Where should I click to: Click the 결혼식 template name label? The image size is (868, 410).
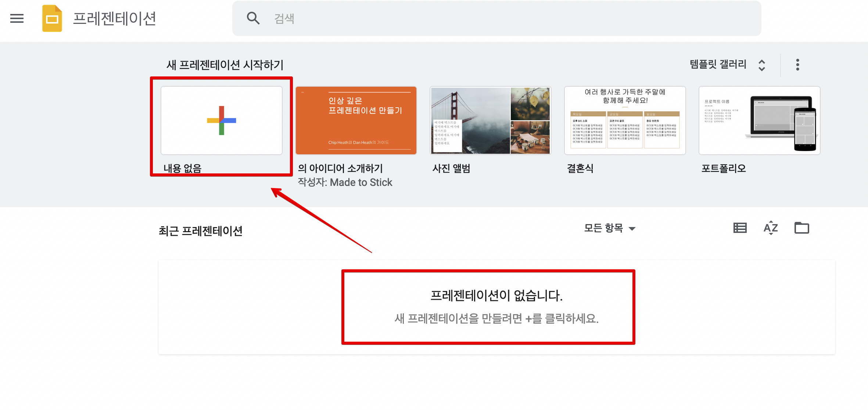(x=580, y=168)
